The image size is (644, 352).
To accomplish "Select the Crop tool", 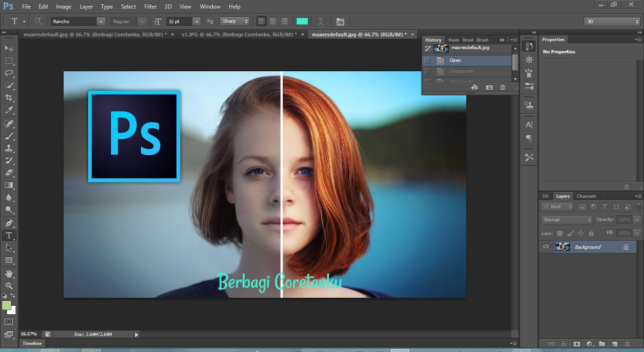I will (x=9, y=98).
